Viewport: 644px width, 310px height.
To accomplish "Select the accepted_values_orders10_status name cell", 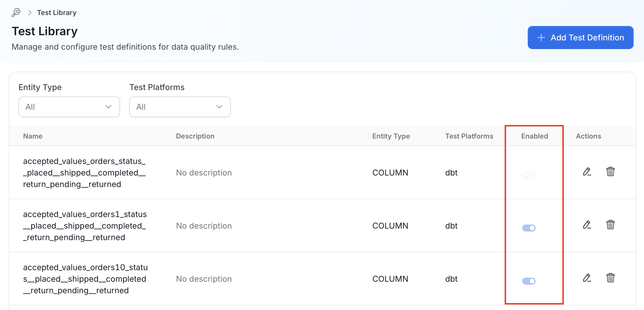I will click(85, 279).
